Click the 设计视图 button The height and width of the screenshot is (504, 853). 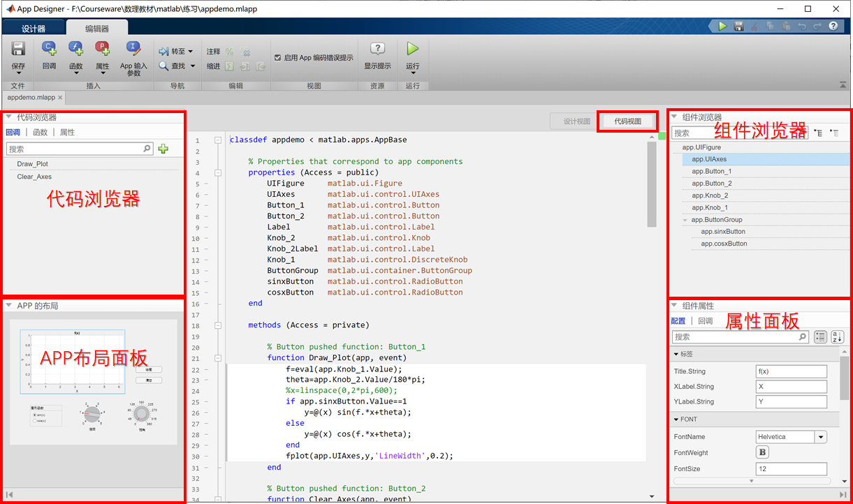577,121
